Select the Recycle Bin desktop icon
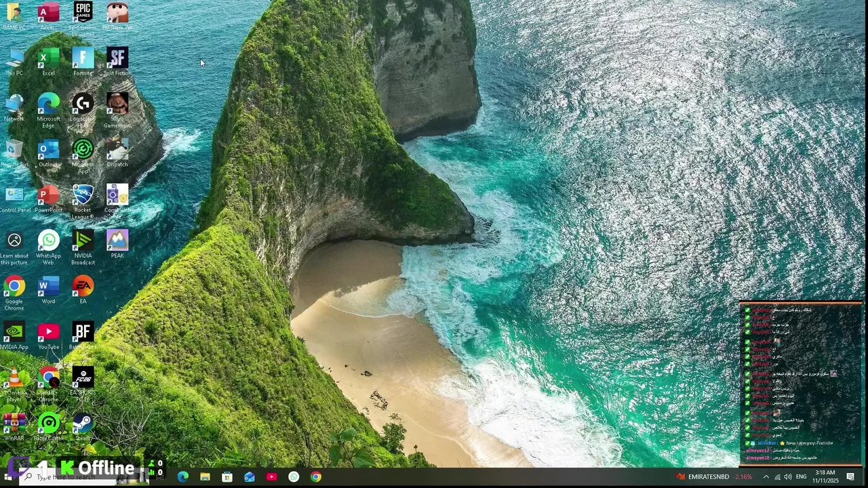Viewport: 868px width, 488px height. [14, 153]
